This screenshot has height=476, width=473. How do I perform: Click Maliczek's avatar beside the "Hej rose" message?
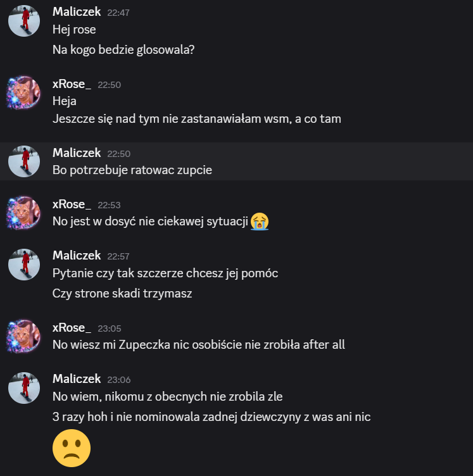point(24,21)
